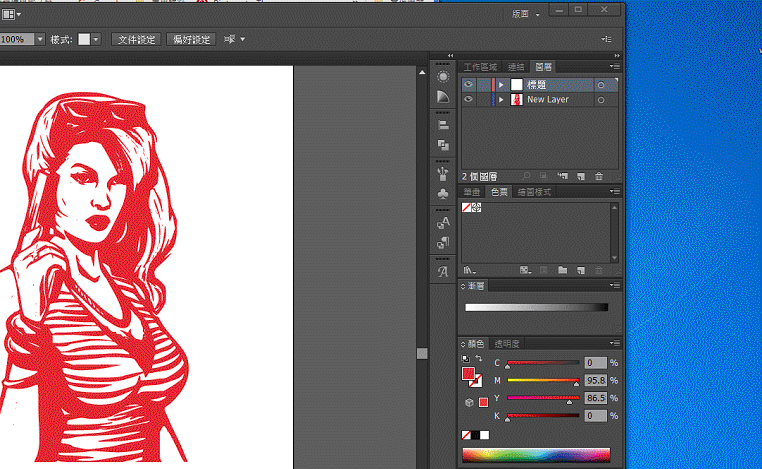Click Create New Sublayer icon in Layers panel
The image size is (762, 469).
[563, 176]
